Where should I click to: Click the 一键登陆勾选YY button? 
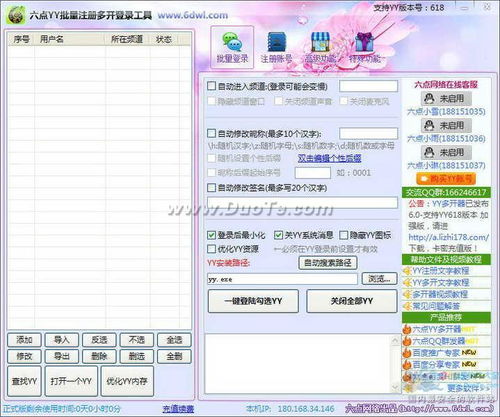coord(253,301)
